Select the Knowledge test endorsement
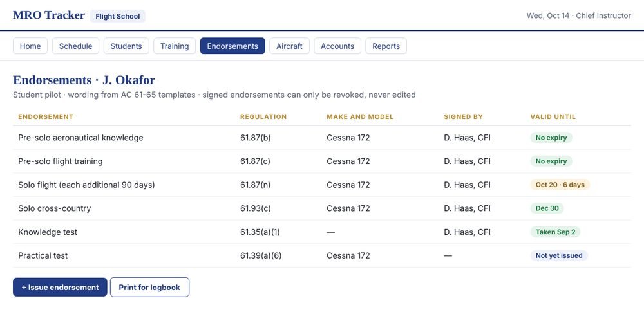The height and width of the screenshot is (312, 644). click(322, 232)
